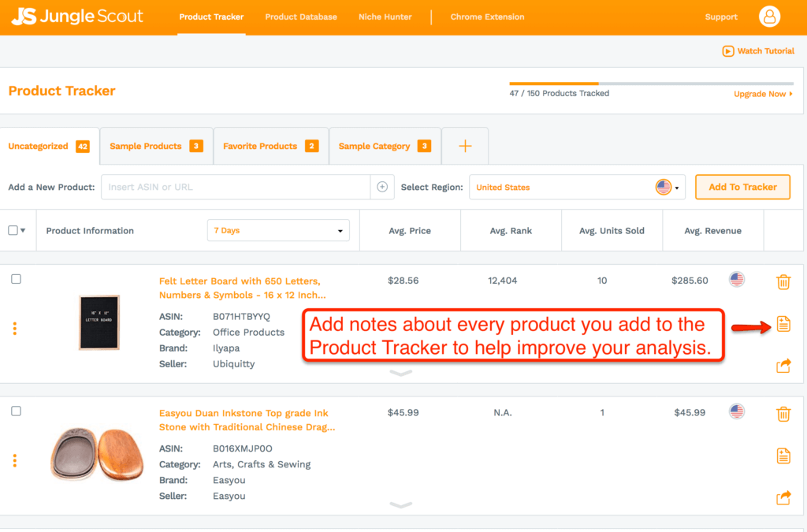Image resolution: width=807 pixels, height=532 pixels.
Task: Click the Watch Tutorial link text
Action: point(766,51)
